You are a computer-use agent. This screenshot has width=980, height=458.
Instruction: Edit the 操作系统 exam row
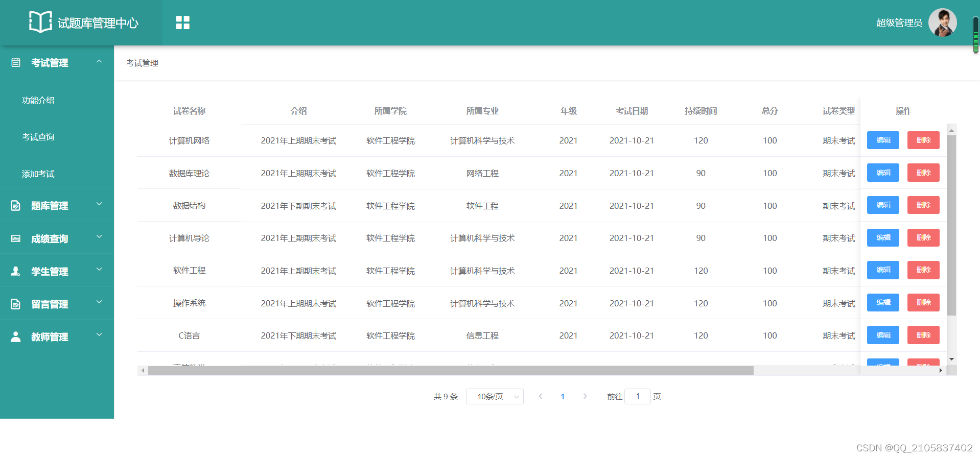(883, 302)
